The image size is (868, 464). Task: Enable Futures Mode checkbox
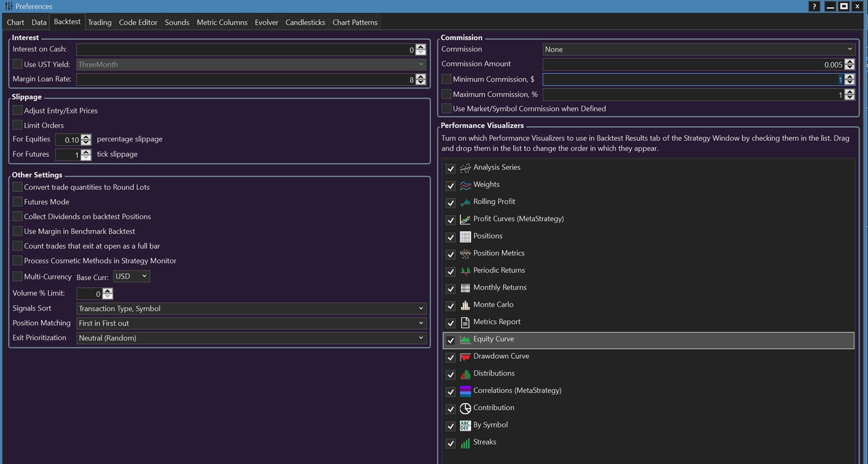pyautogui.click(x=18, y=202)
